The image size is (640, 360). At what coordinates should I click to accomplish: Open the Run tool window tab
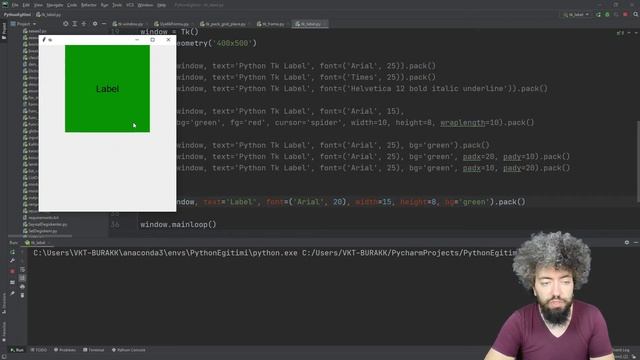(17, 350)
